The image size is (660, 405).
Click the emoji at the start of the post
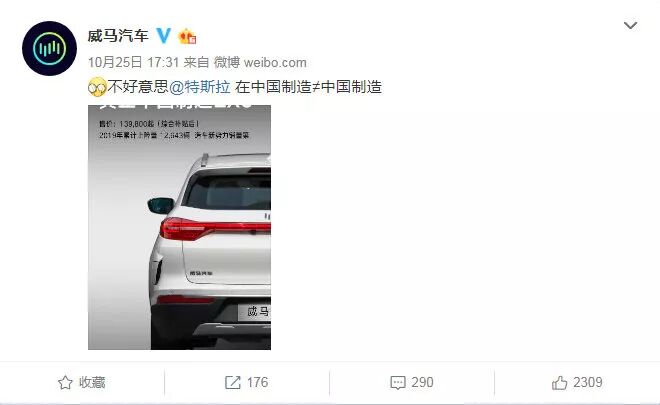pos(97,87)
